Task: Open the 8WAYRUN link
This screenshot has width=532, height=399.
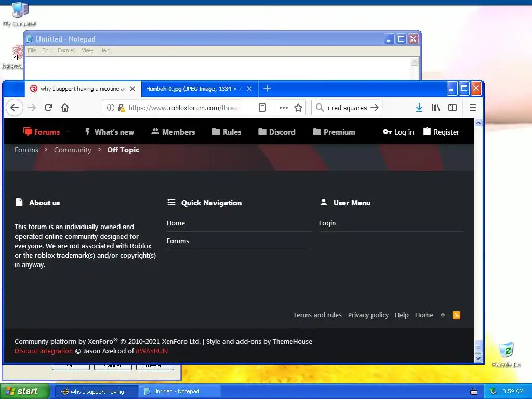Action: tap(152, 351)
